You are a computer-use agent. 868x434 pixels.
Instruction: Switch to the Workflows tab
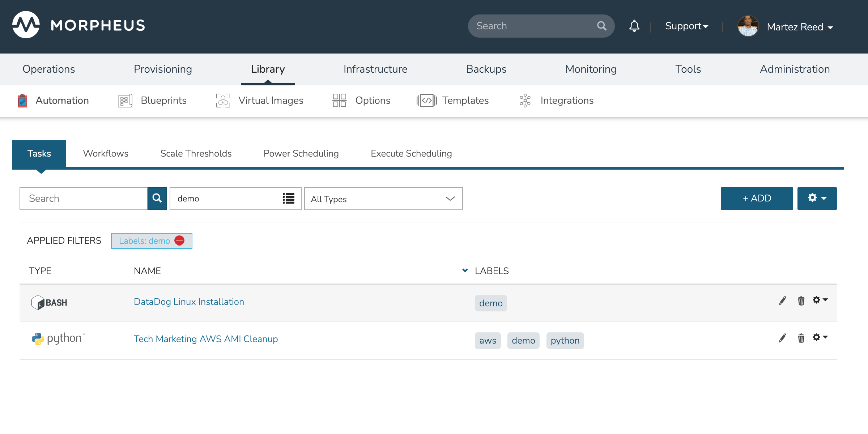coord(106,153)
